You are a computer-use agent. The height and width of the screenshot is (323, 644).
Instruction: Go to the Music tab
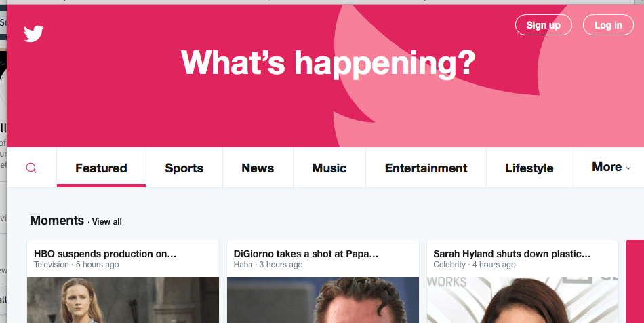(x=329, y=168)
